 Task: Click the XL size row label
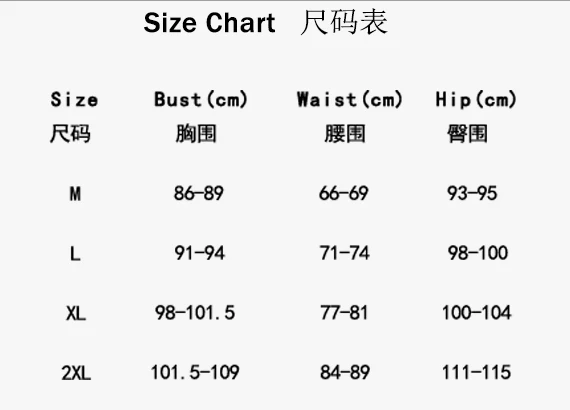point(76,313)
